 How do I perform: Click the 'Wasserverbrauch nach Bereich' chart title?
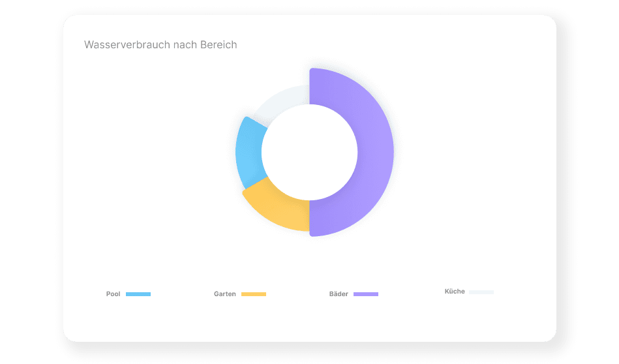click(x=160, y=44)
